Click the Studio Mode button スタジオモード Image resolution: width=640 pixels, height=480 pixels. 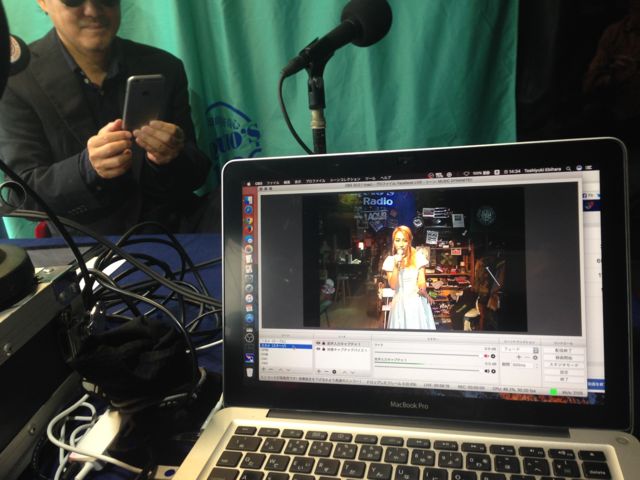[x=564, y=365]
